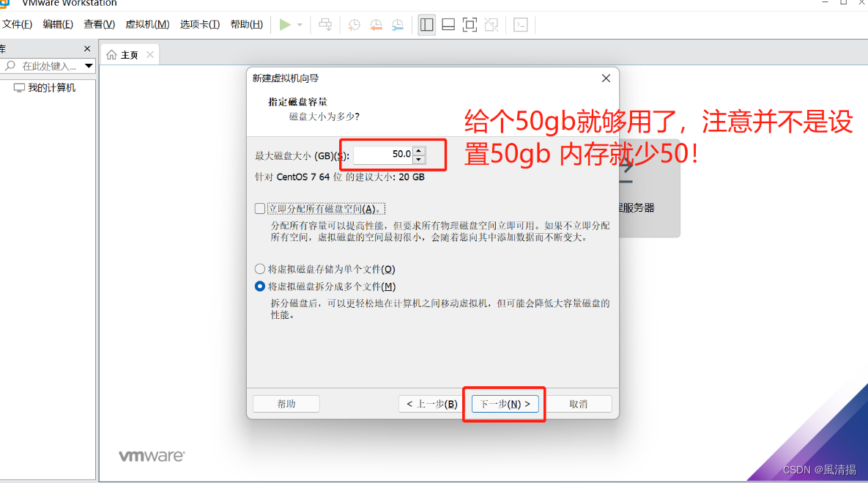The width and height of the screenshot is (868, 483).
Task: Click the max disk size input field
Action: coord(383,155)
